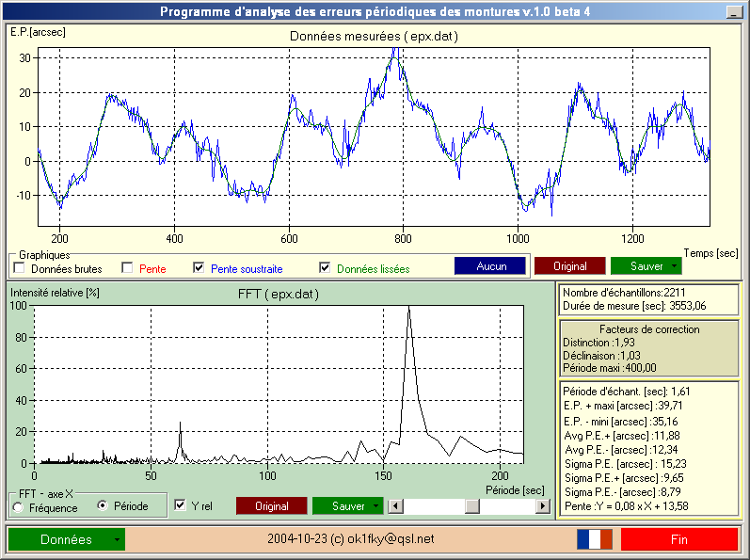Click the green Sauver button under data chart
The height and width of the screenshot is (560, 750).
click(x=646, y=266)
